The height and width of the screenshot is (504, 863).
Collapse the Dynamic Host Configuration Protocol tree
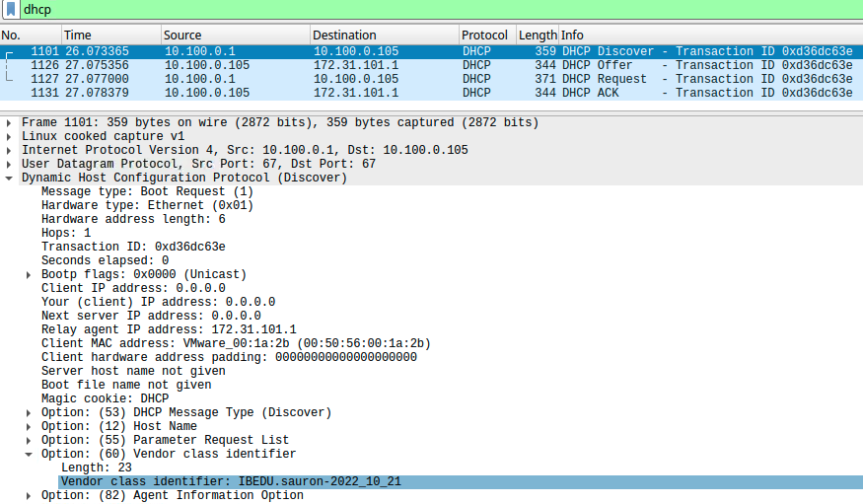[10, 179]
